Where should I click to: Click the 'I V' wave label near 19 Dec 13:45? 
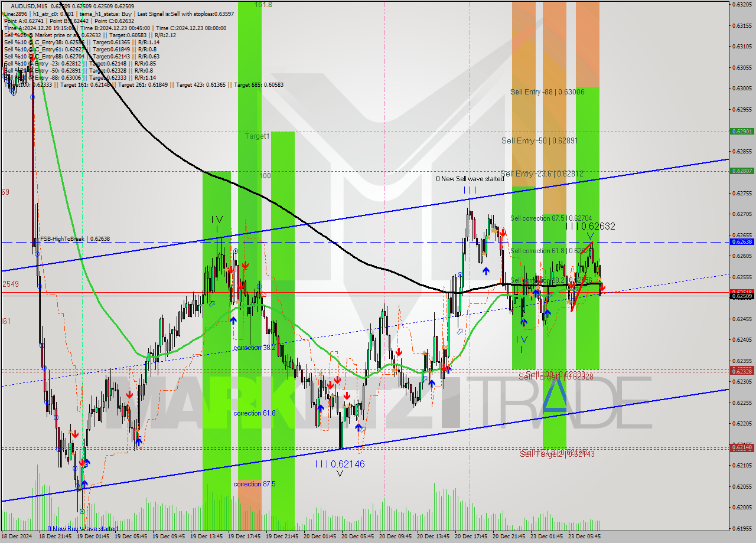coord(217,220)
